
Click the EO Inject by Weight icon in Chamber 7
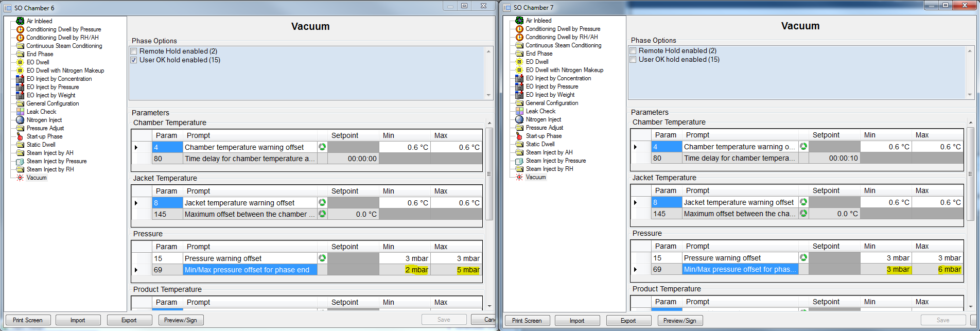point(519,95)
